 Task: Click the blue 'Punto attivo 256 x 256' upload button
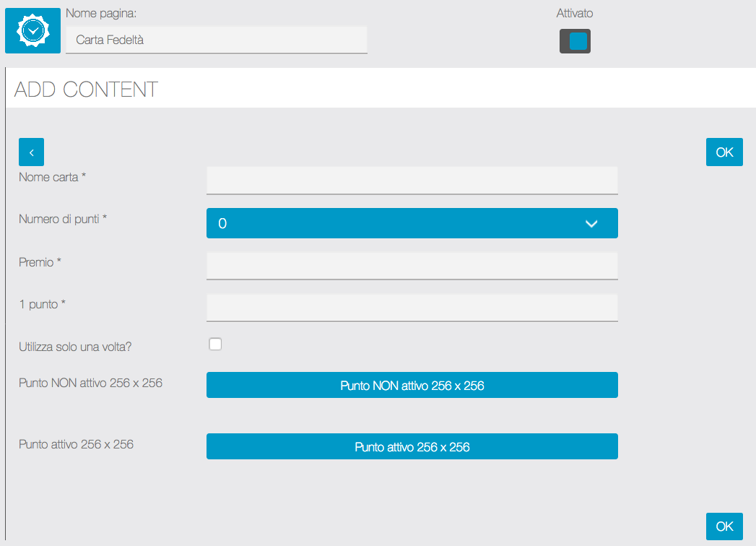pos(412,447)
